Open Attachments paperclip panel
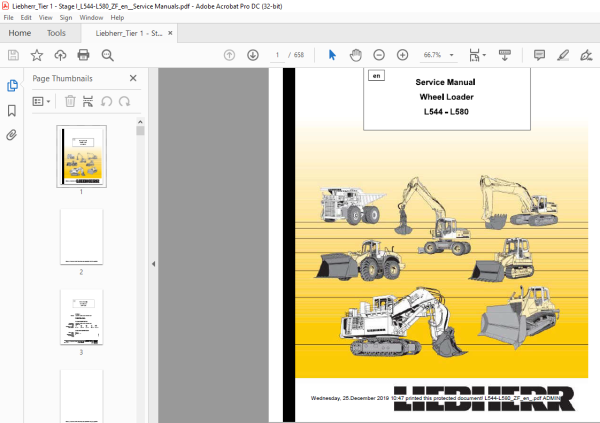600x423 pixels. coord(11,135)
